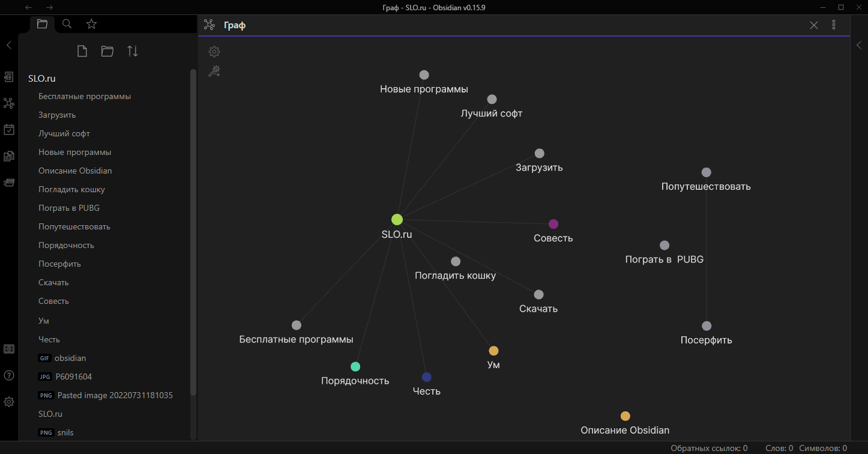Select the SLO.ru vault root folder
The width and height of the screenshot is (868, 454).
point(42,78)
